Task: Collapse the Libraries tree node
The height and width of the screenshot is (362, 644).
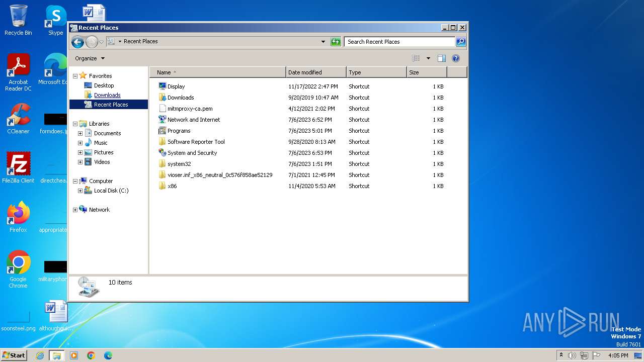Action: point(75,124)
